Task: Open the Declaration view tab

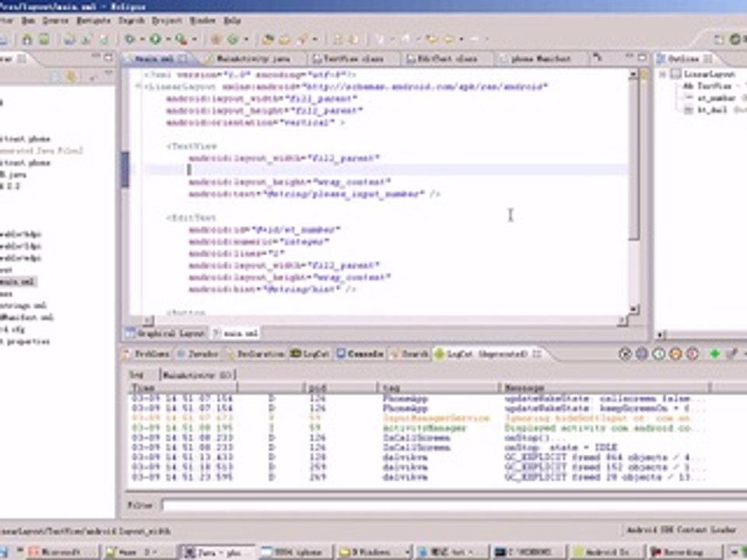Action: [x=256, y=354]
